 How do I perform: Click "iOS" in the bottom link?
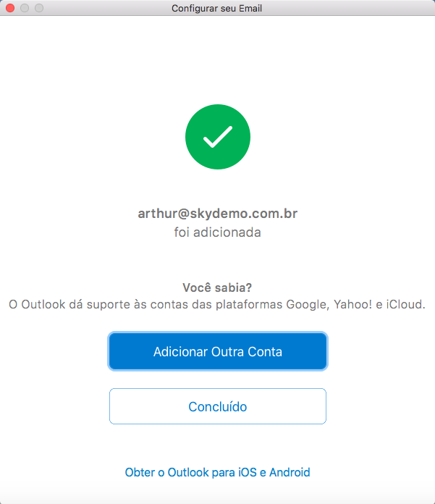[x=247, y=472]
